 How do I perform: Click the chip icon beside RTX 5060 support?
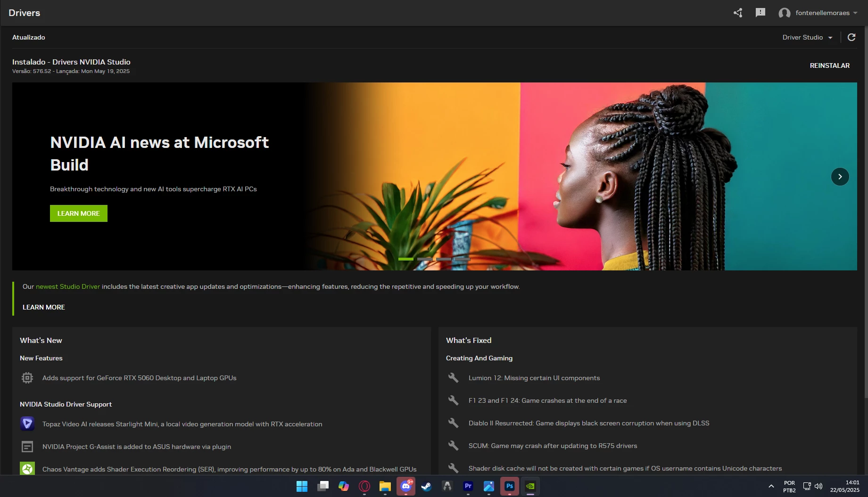click(x=27, y=378)
